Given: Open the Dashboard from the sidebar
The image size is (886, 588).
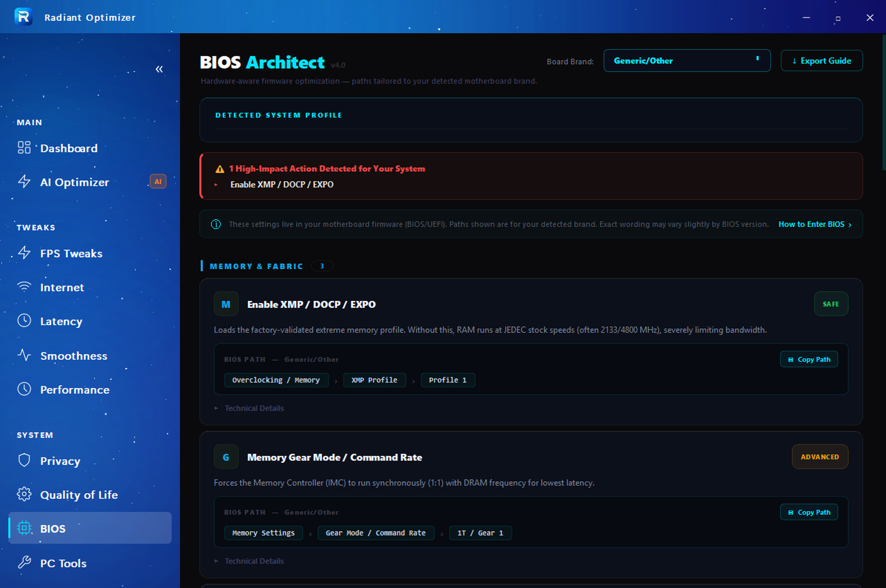Looking at the screenshot, I should 68,148.
